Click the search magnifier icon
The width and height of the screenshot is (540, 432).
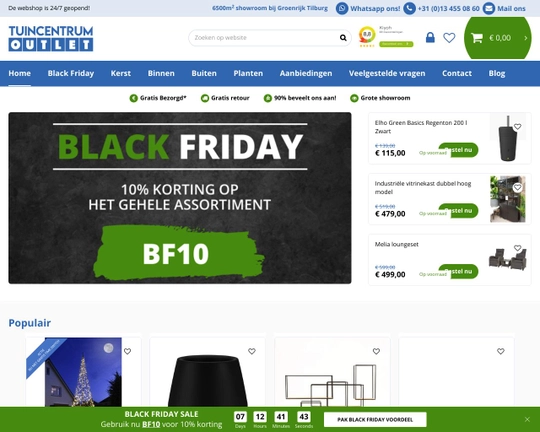click(x=343, y=38)
